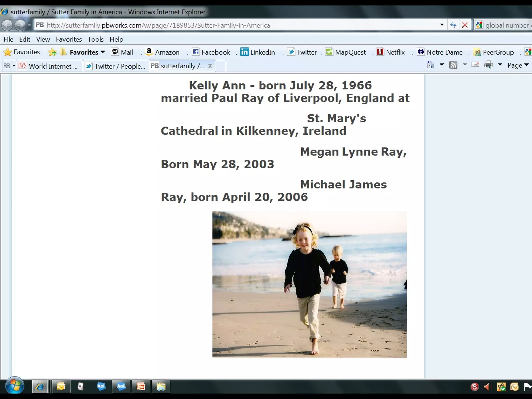The width and height of the screenshot is (532, 399).
Task: Expand the Favorites folder dropdown
Action: pos(103,52)
